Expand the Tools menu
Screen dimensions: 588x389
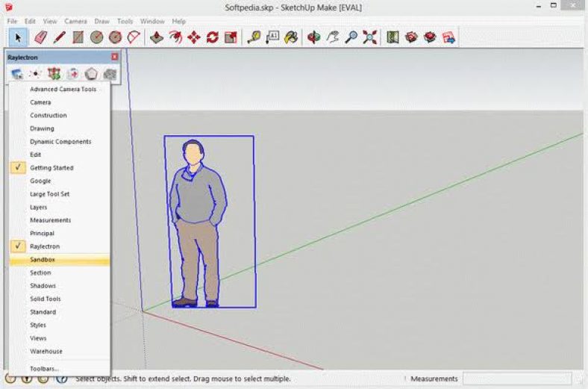tap(125, 22)
